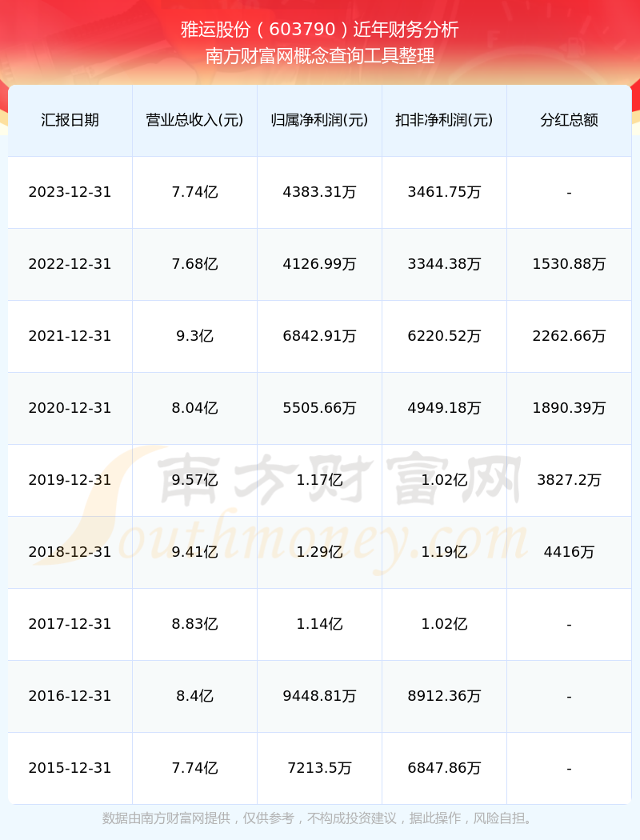Click dividend total 4416万

pos(570,552)
